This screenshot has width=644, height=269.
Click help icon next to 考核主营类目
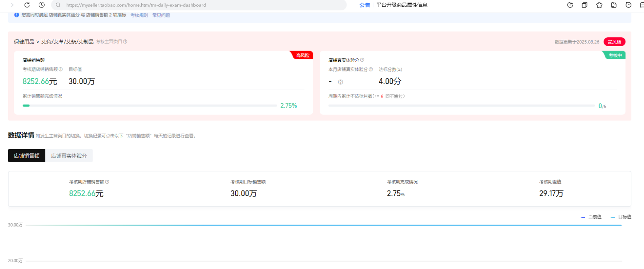pyautogui.click(x=125, y=42)
